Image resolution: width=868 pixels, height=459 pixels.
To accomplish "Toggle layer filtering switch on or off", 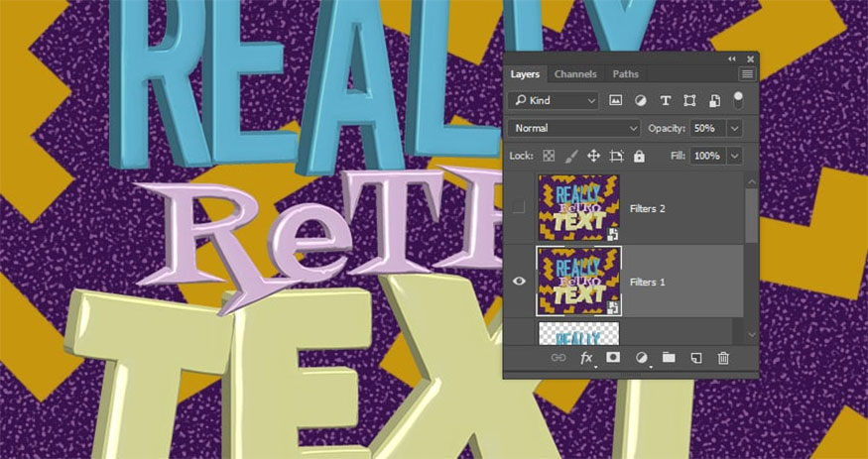I will [737, 99].
